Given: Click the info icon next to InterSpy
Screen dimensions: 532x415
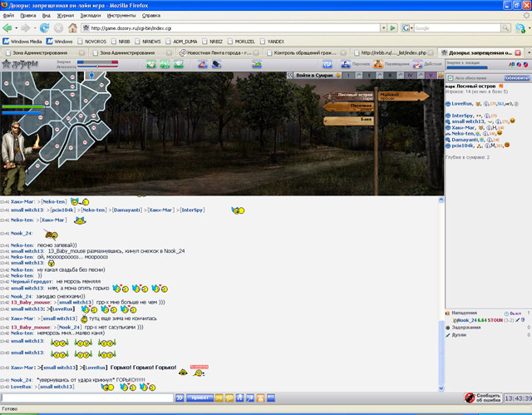Looking at the screenshot, I should click(x=487, y=116).
